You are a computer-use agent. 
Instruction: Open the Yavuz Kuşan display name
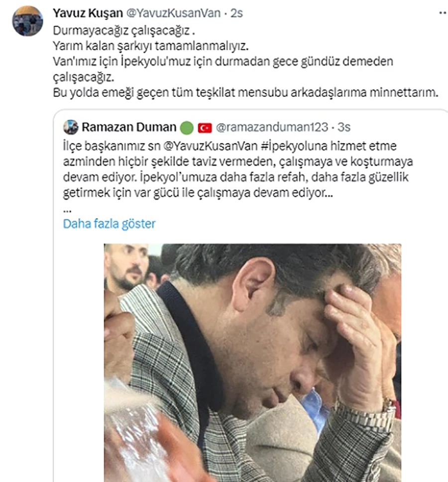[88, 13]
